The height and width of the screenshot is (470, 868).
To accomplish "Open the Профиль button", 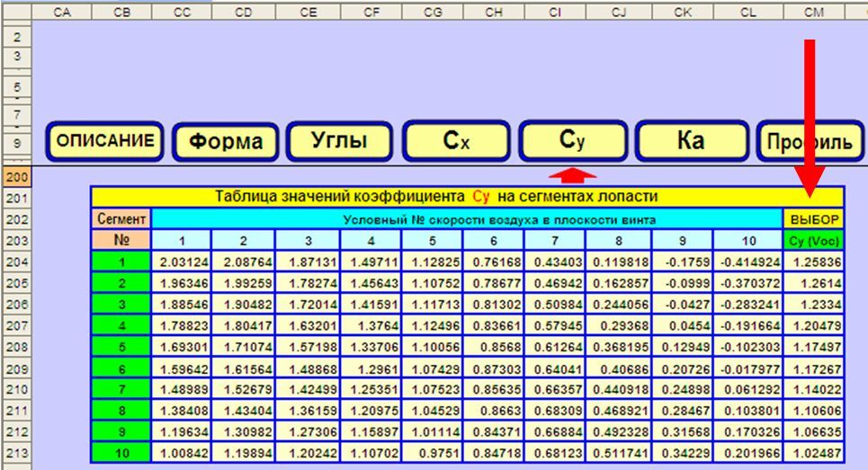I will tap(810, 142).
